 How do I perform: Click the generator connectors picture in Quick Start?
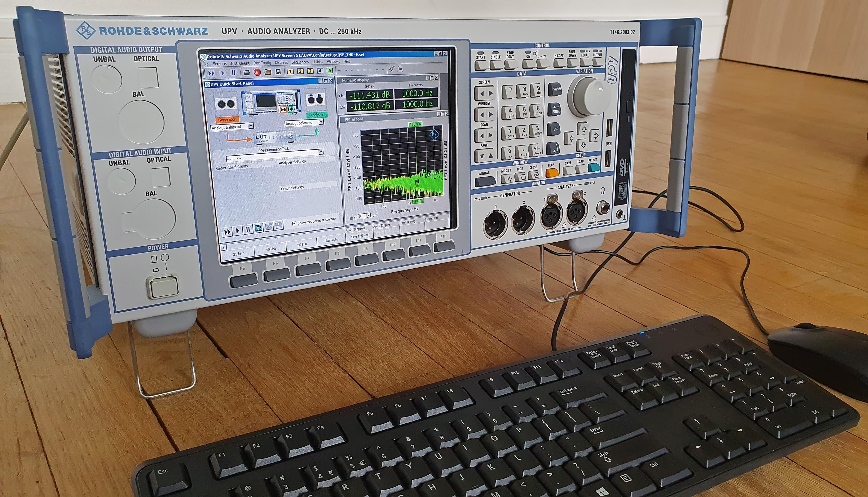pyautogui.click(x=226, y=104)
